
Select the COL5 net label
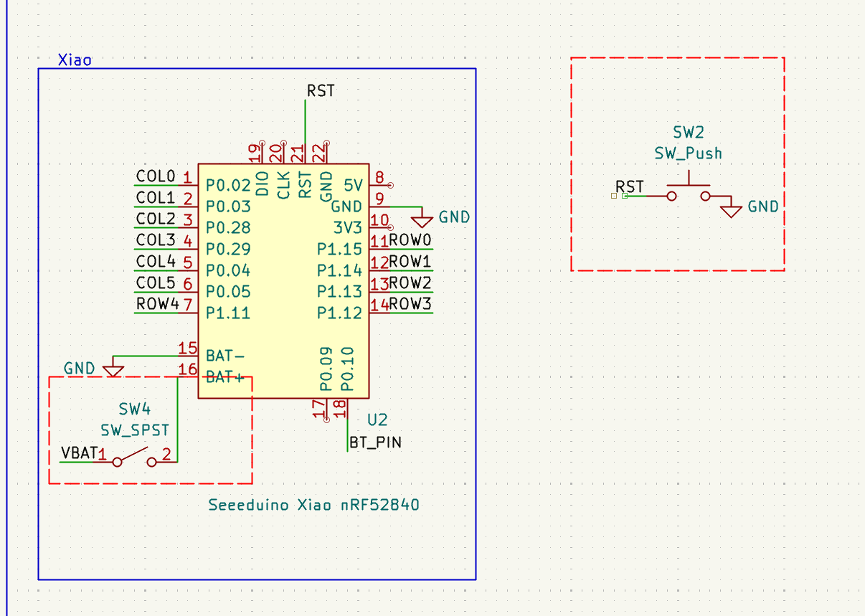click(x=156, y=283)
